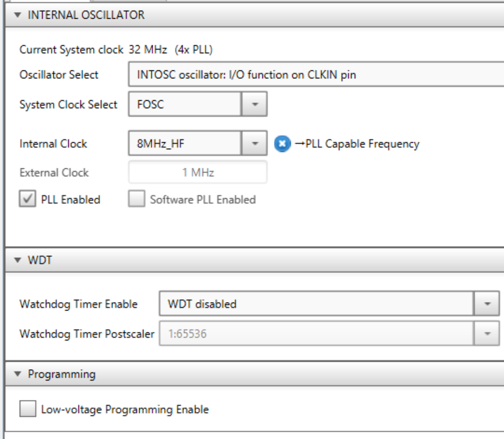
Task: Click the External Clock 1 MHz field
Action: pos(198,173)
